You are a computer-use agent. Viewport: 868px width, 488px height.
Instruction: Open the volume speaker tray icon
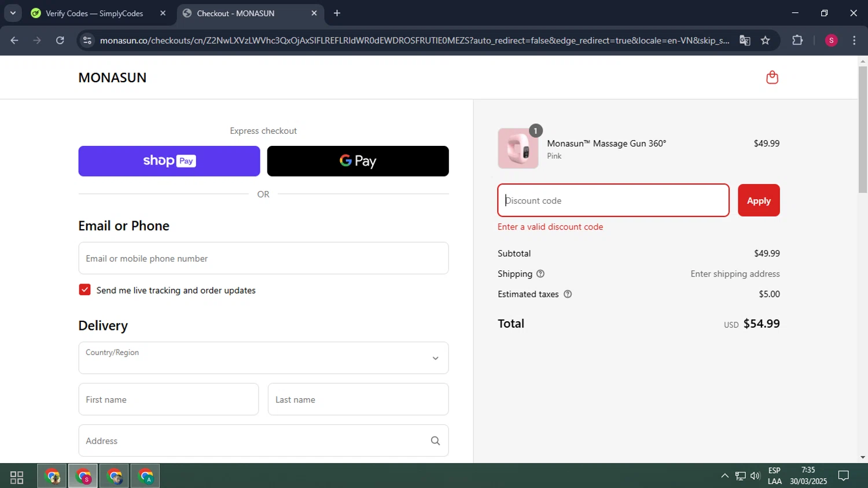(x=755, y=476)
